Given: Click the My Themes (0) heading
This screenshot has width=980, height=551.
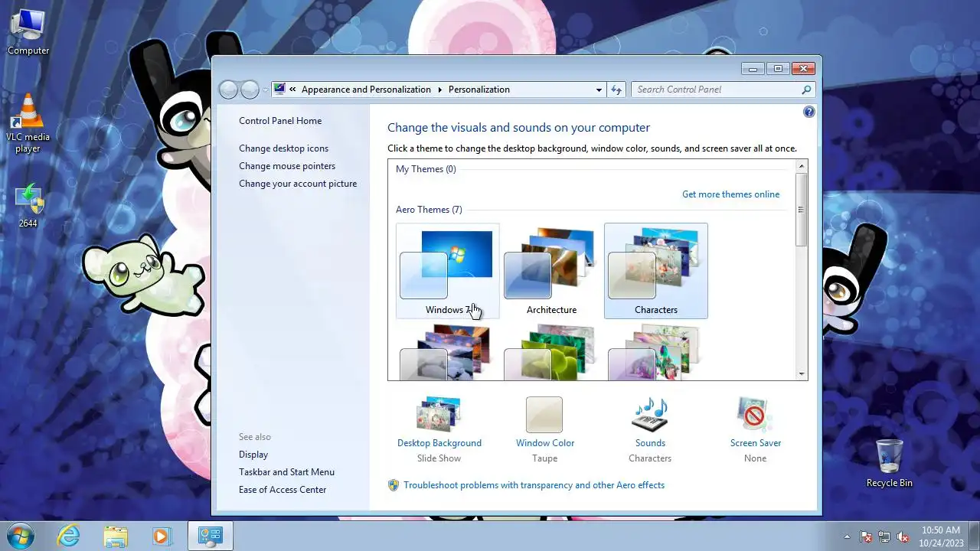Looking at the screenshot, I should tap(426, 169).
